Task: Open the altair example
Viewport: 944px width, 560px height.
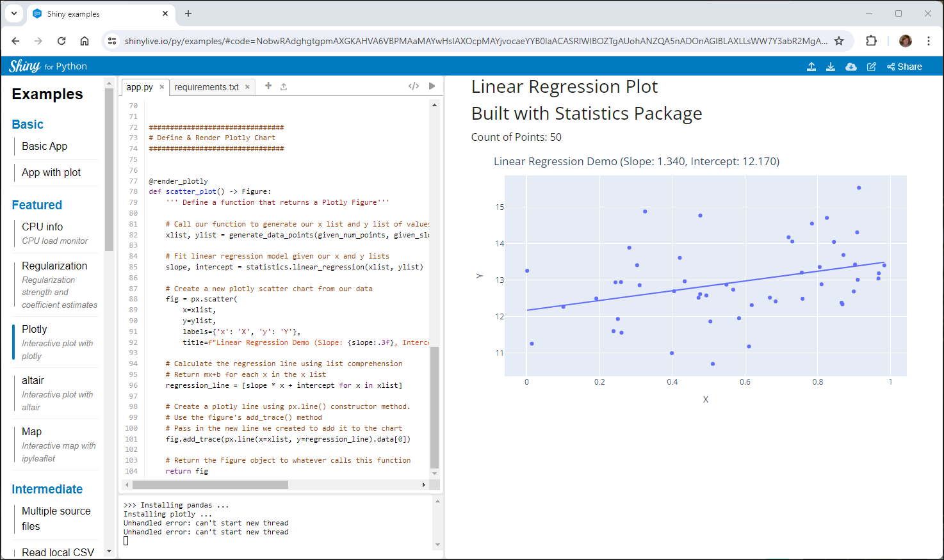Action: point(55,394)
